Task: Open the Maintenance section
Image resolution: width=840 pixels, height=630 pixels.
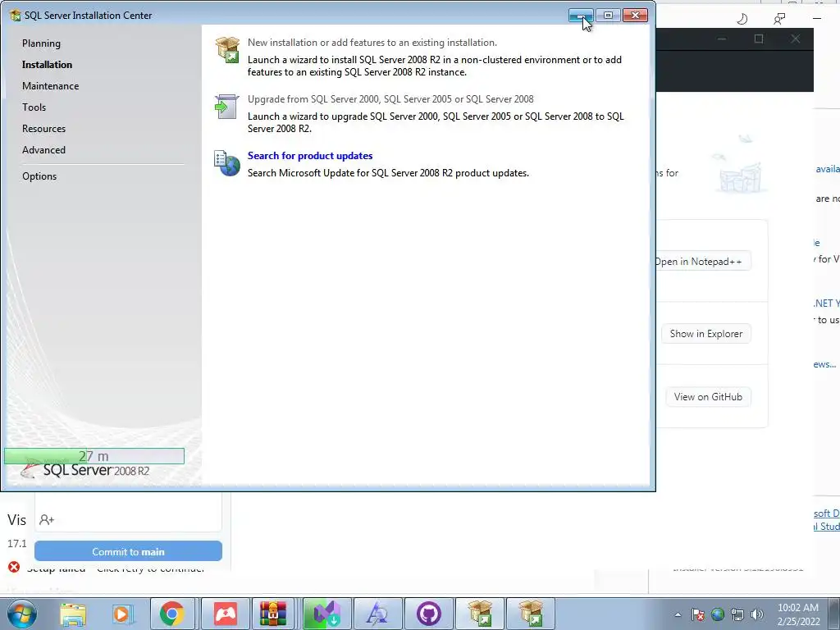Action: click(50, 86)
